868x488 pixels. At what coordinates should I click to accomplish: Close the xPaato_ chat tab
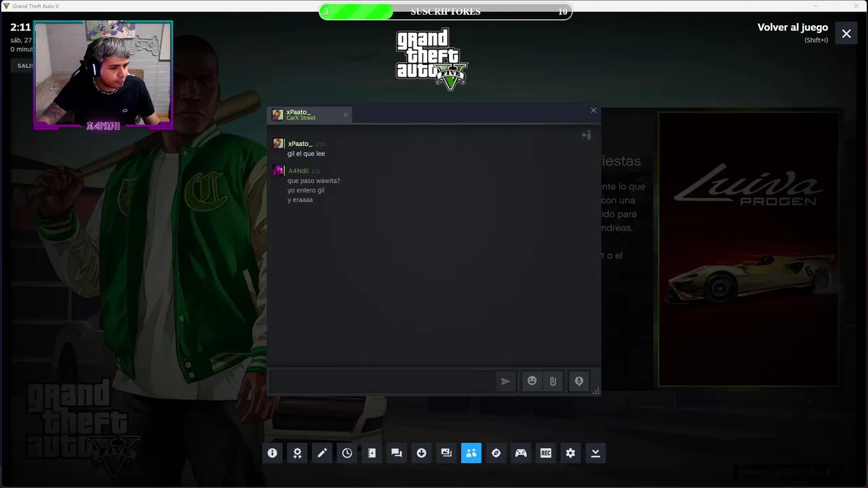pyautogui.click(x=346, y=115)
